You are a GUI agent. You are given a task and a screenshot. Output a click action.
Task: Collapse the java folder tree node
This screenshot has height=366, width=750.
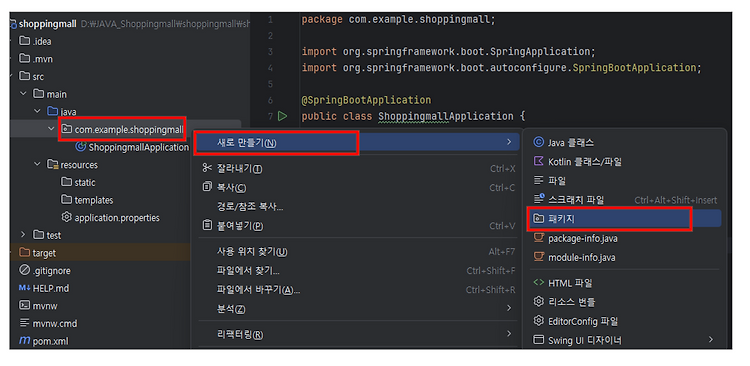point(38,112)
